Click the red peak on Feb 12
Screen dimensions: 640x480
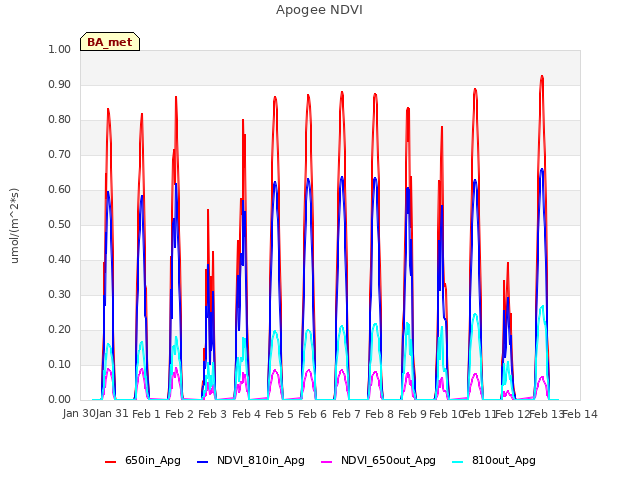click(x=508, y=263)
